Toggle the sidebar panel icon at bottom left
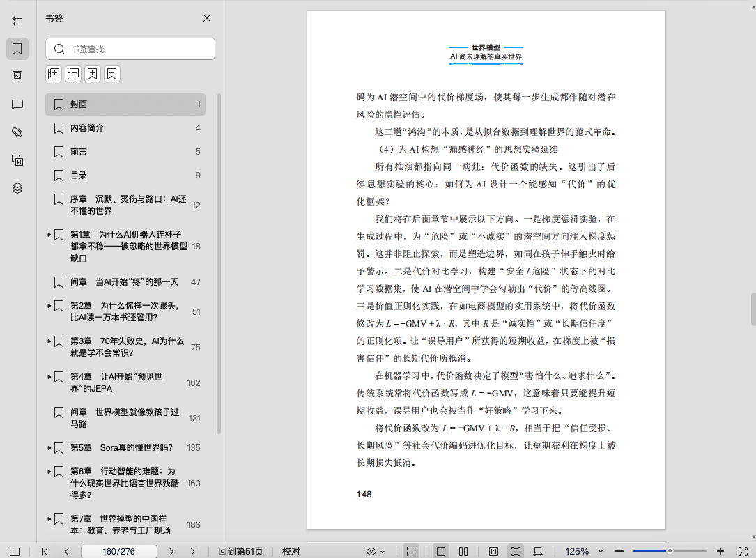Viewport: 756px width, 558px height. [x=15, y=551]
